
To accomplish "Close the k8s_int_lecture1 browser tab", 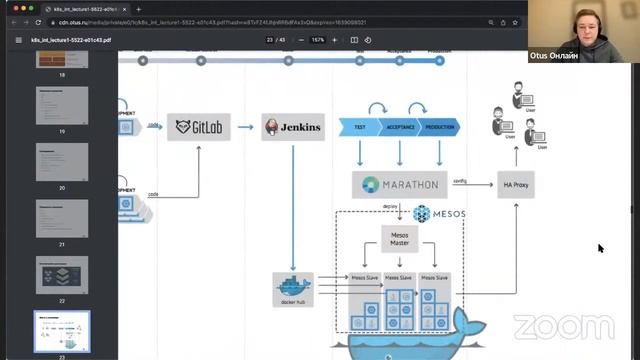I will tap(124, 9).
